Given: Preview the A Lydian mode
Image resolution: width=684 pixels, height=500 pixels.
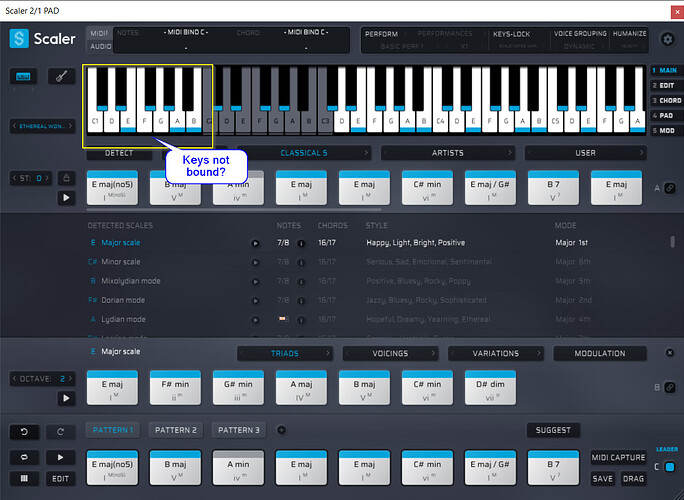Looking at the screenshot, I should pyautogui.click(x=255, y=320).
